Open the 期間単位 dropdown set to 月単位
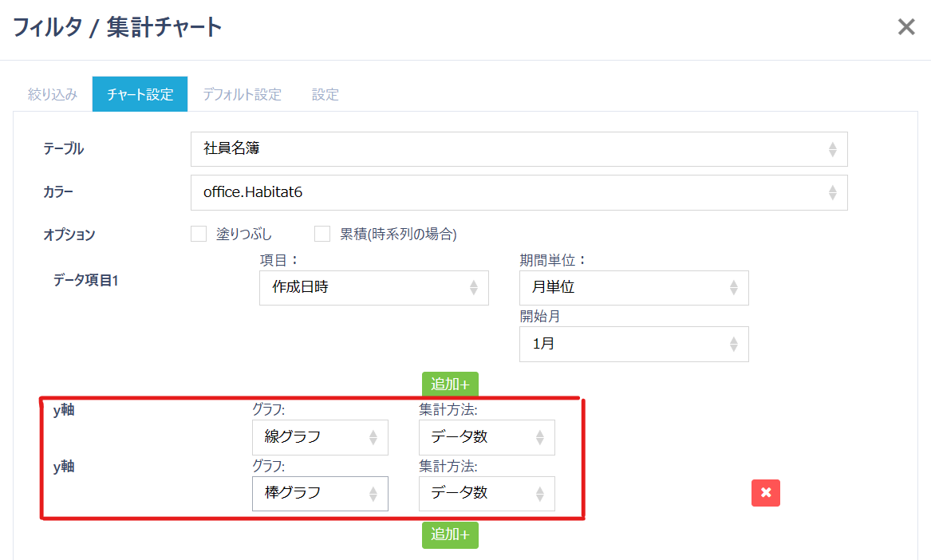Screen dimensions: 931x560 (x=633, y=287)
